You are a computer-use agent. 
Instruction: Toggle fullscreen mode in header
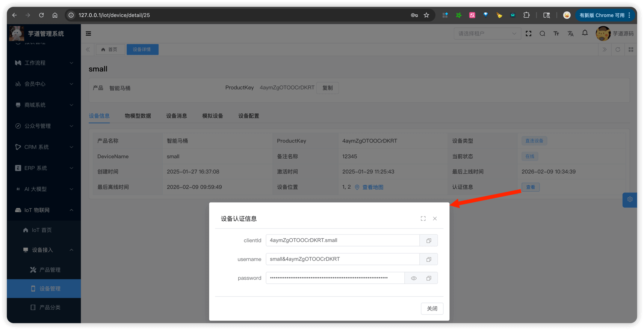pyautogui.click(x=528, y=33)
